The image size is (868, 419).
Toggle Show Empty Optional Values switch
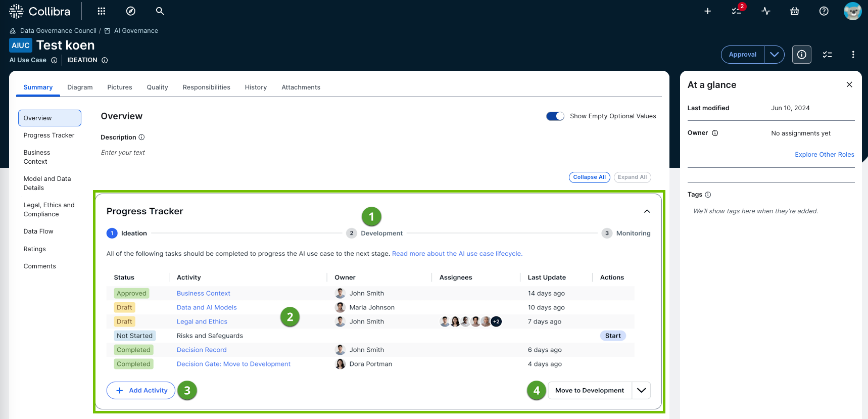click(x=555, y=116)
